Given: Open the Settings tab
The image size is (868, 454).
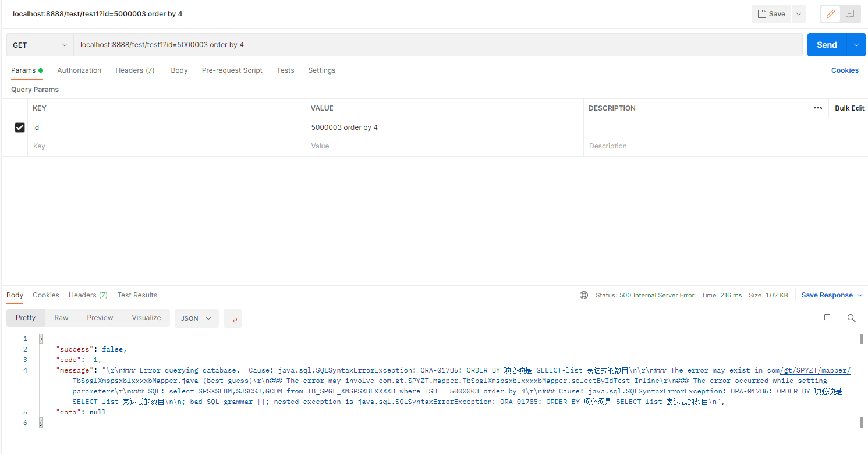Looking at the screenshot, I should pyautogui.click(x=322, y=70).
